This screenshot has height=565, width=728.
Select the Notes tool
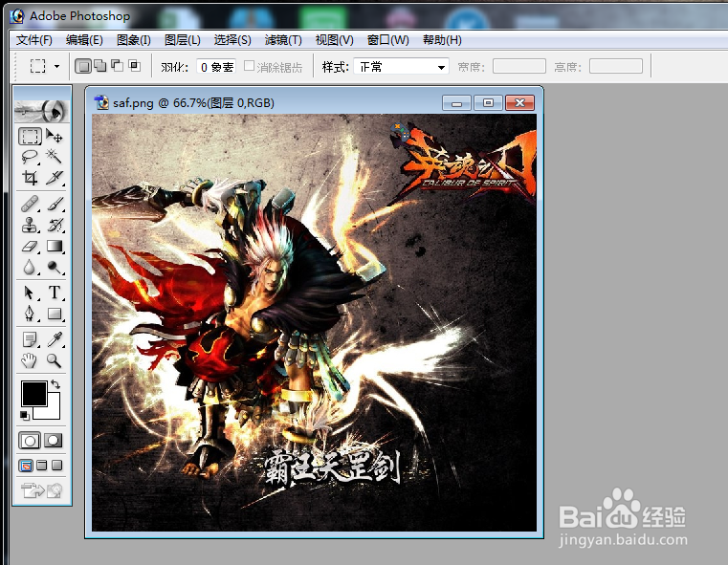point(31,339)
